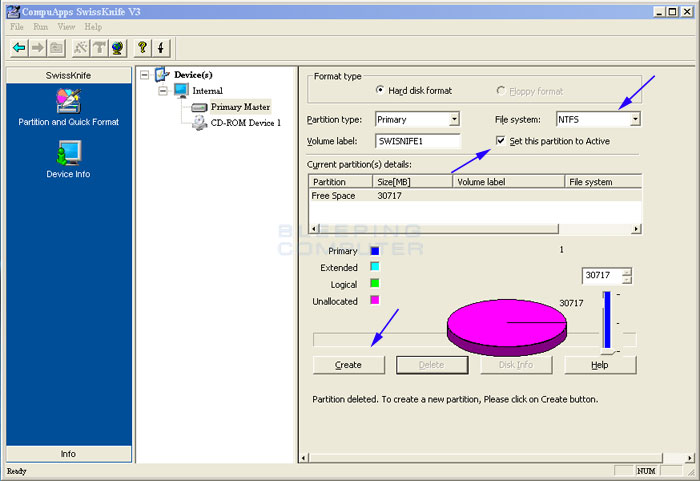Viewport: 700px width, 481px height.
Task: Select CD-ROM Device 1 tree item
Action: [x=246, y=123]
